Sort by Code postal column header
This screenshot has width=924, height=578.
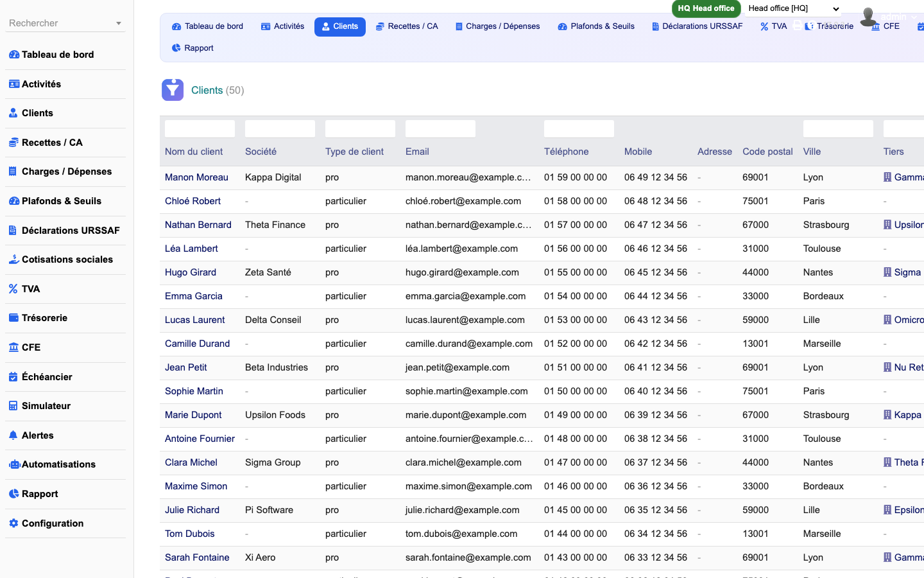pyautogui.click(x=767, y=152)
